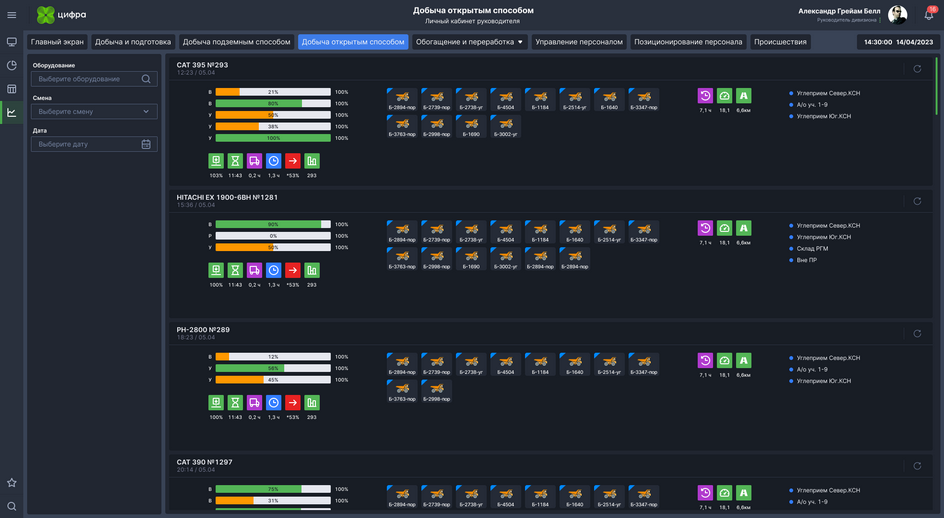This screenshot has width=944, height=518.
Task: Select the monitor icon in the left sidebar
Action: (11, 42)
